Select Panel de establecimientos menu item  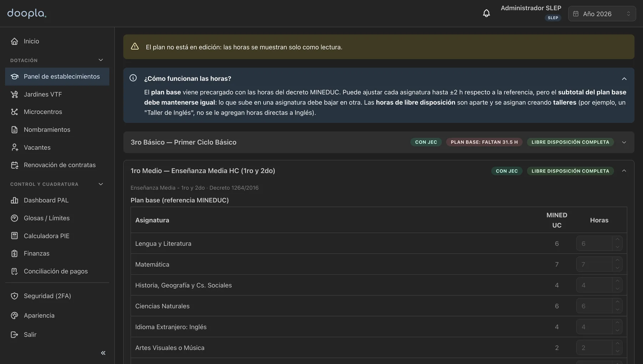[57, 76]
